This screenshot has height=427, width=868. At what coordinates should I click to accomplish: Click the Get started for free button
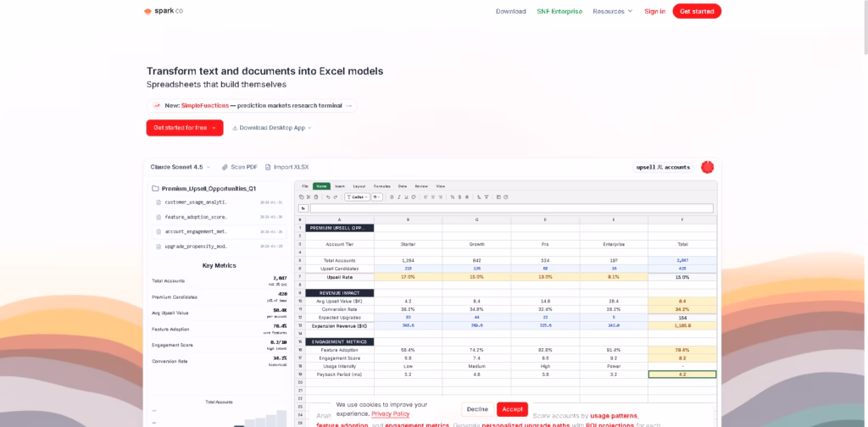point(184,128)
